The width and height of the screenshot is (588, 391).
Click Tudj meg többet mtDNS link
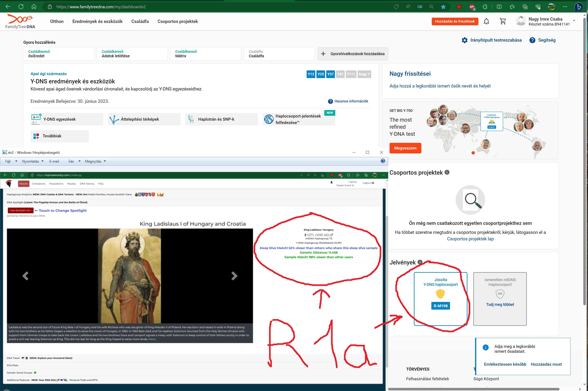pyautogui.click(x=500, y=304)
